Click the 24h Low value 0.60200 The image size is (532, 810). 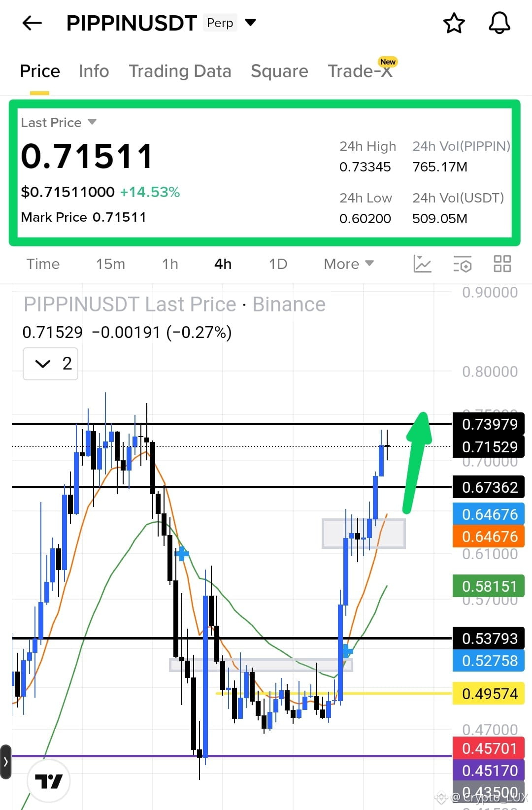coord(365,218)
